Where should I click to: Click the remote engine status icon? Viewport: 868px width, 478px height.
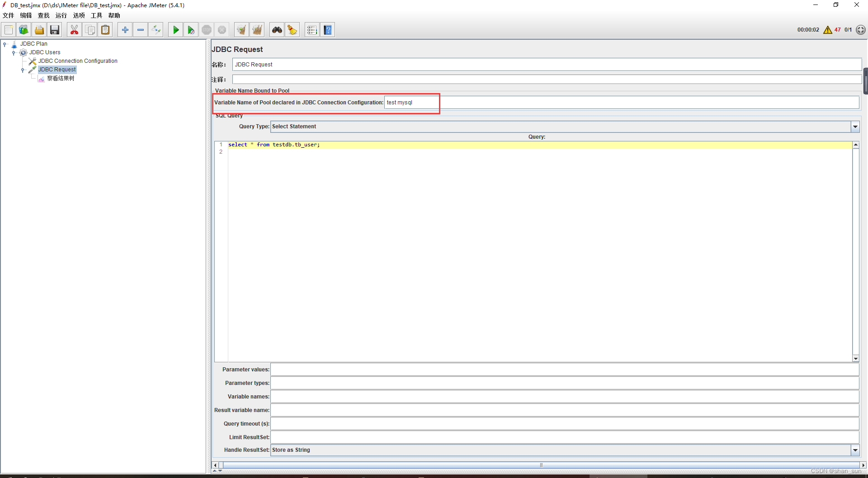(861, 30)
